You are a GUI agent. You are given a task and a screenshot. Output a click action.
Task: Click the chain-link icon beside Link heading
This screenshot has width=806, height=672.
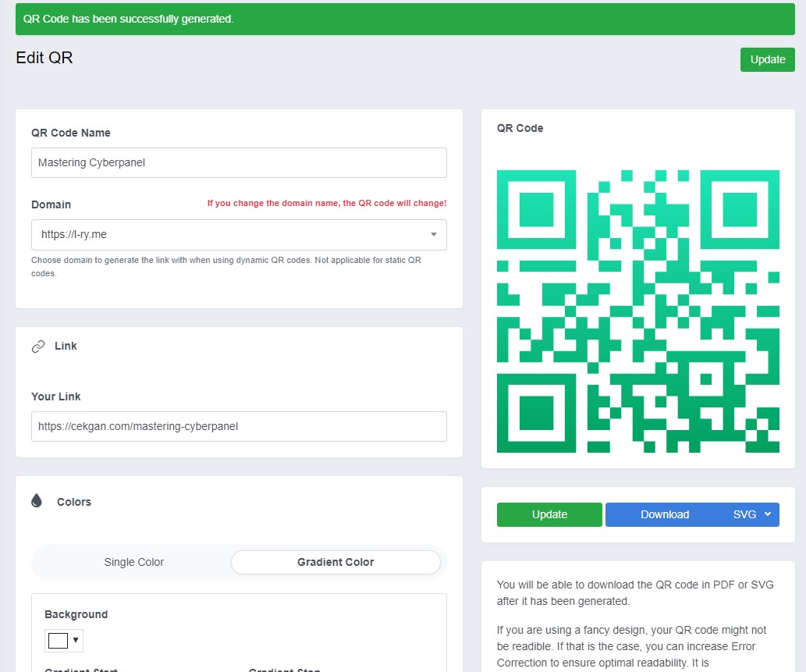tap(37, 346)
